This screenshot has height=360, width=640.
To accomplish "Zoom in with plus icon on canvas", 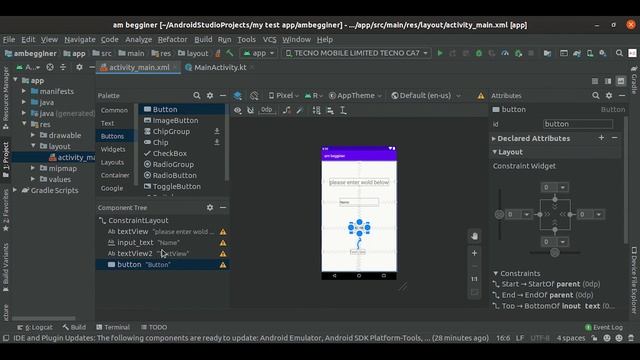I will (x=474, y=253).
